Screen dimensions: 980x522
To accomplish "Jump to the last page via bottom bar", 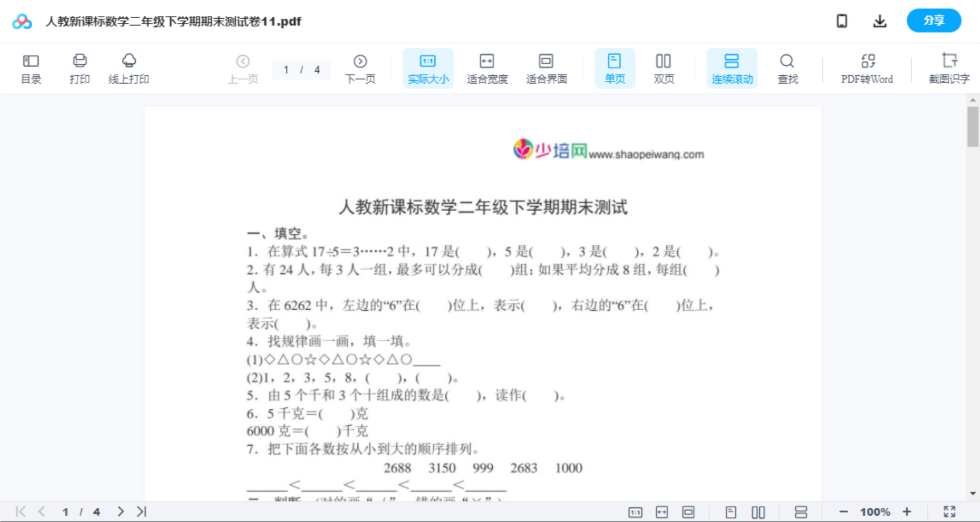I will (x=140, y=511).
